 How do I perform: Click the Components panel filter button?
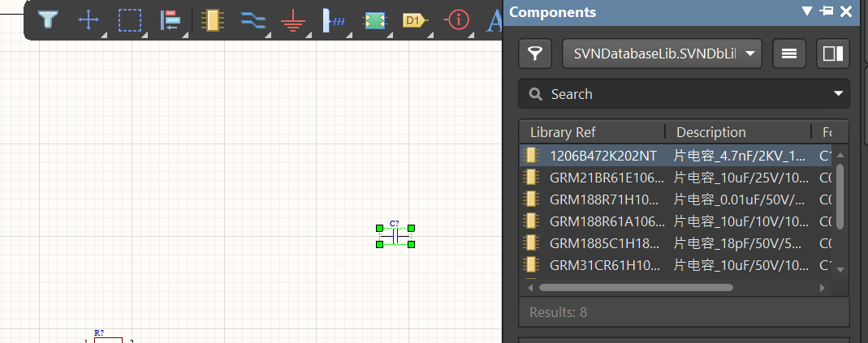[x=535, y=54]
